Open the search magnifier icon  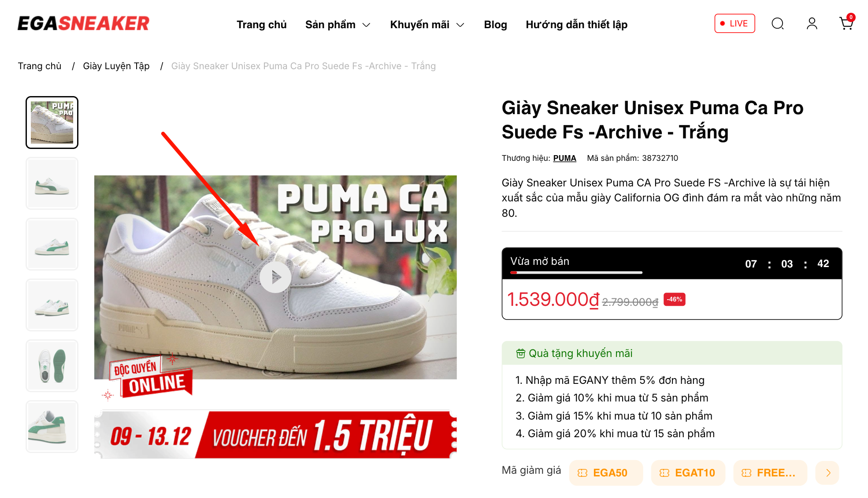point(778,23)
